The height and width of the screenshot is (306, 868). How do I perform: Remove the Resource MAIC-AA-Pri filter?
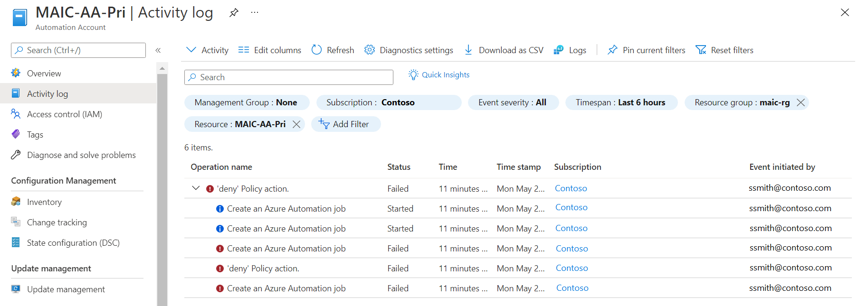[296, 124]
